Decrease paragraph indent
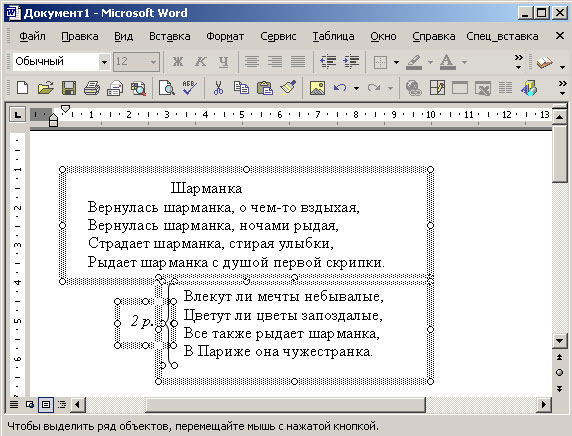The width and height of the screenshot is (572, 436). click(328, 62)
